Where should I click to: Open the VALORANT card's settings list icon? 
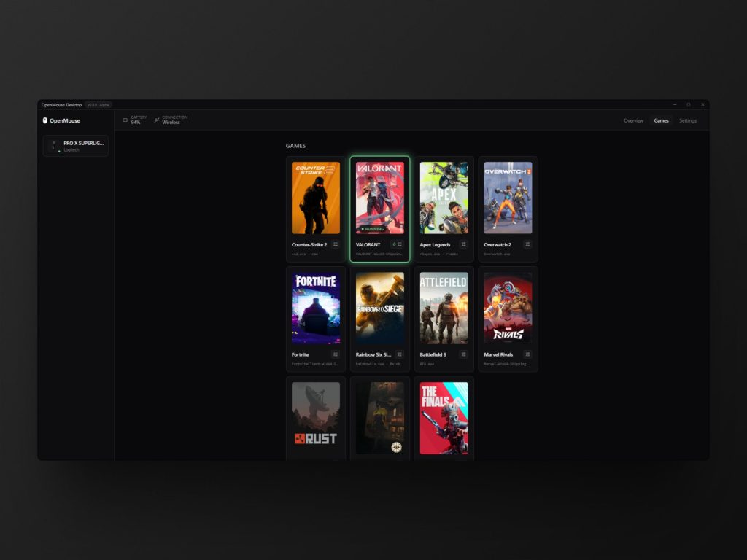tap(400, 244)
